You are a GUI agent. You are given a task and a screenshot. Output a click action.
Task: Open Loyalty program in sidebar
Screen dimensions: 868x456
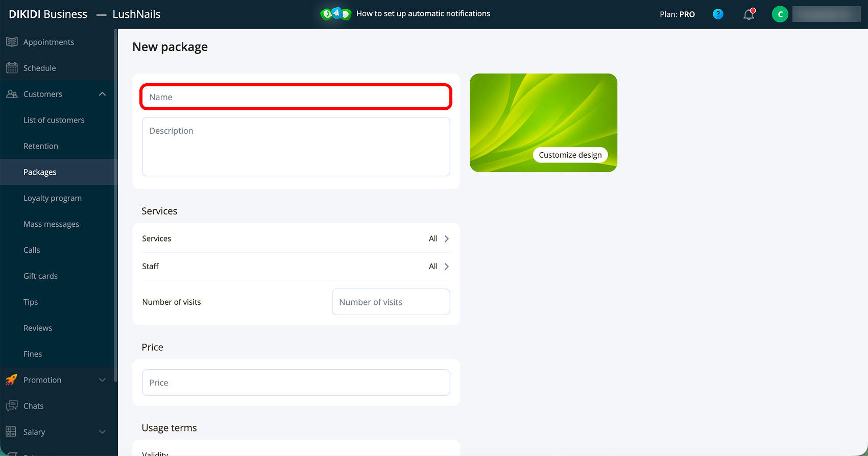click(x=53, y=198)
